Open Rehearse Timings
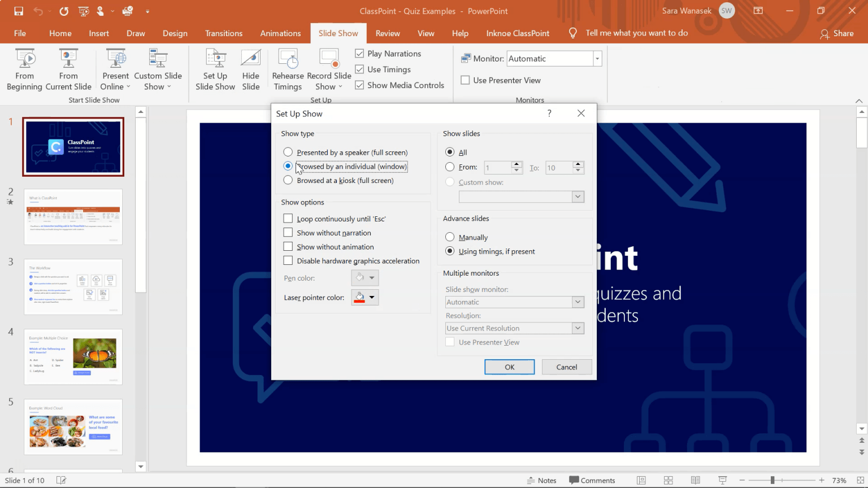The height and width of the screenshot is (488, 868). (x=288, y=68)
